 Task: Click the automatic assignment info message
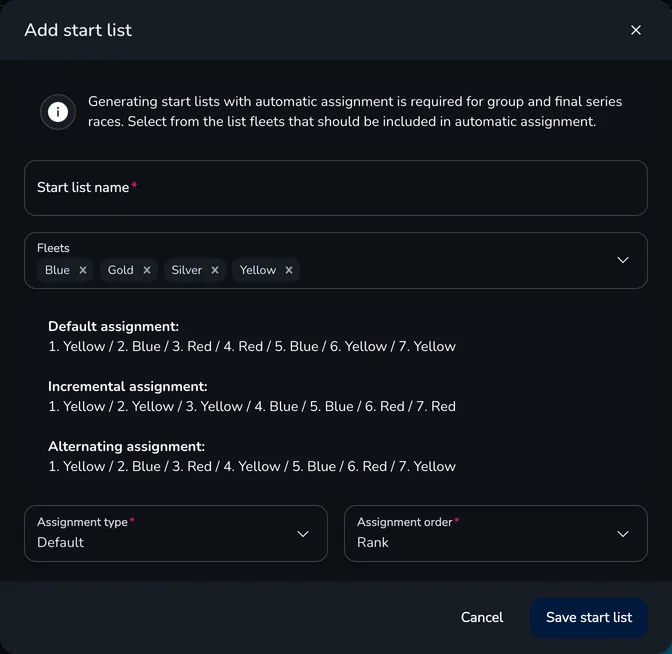(355, 111)
